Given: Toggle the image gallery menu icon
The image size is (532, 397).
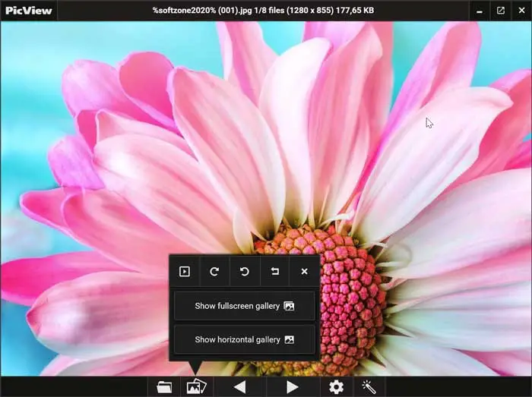Looking at the screenshot, I should coord(196,387).
